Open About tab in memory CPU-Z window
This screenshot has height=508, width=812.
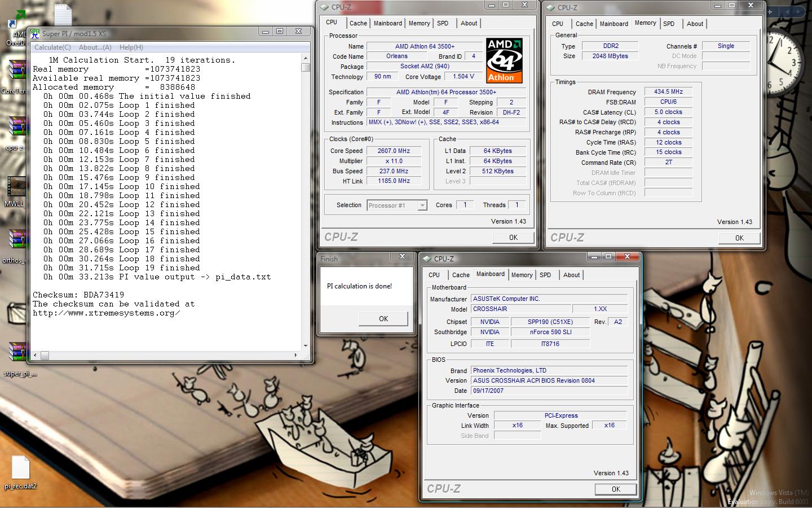coord(695,24)
